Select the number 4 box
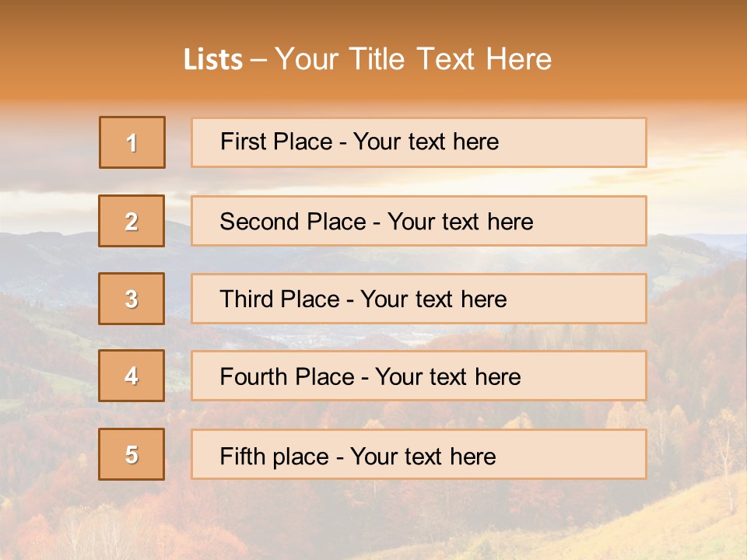Image resolution: width=747 pixels, height=560 pixels. coord(132,376)
